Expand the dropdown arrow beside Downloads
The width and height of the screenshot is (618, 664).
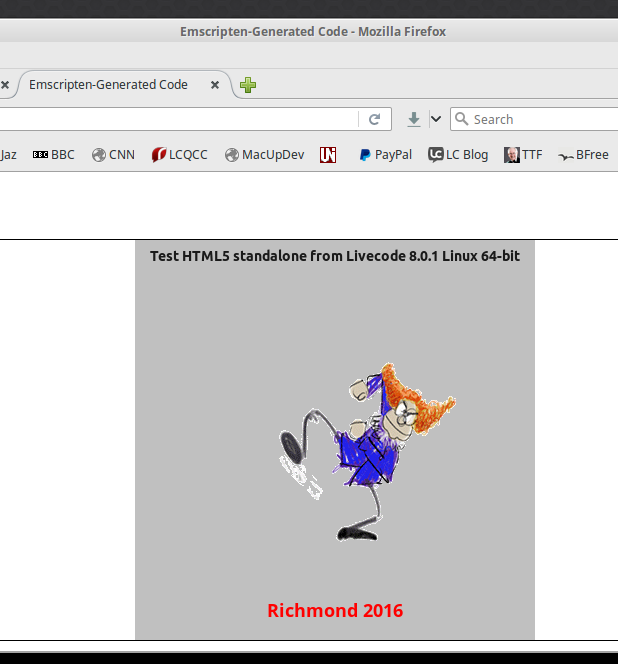436,119
